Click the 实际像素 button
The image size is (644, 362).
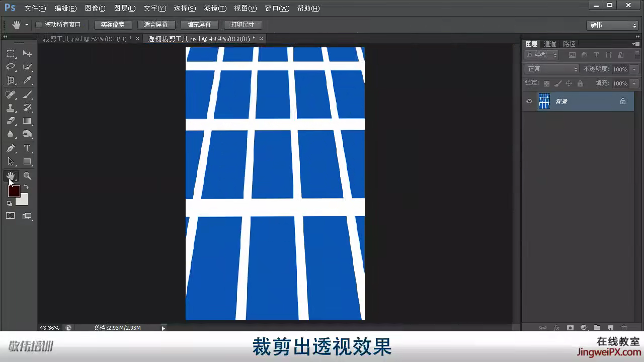pyautogui.click(x=113, y=25)
